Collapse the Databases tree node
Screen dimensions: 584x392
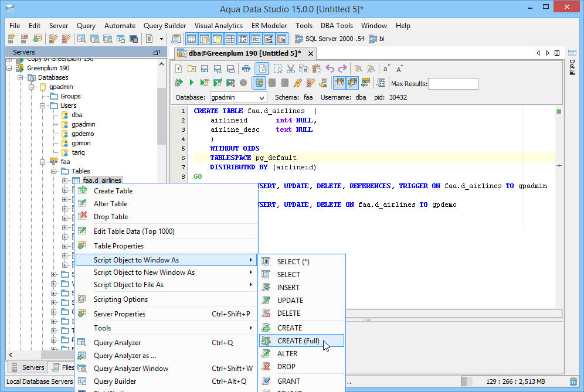point(20,77)
